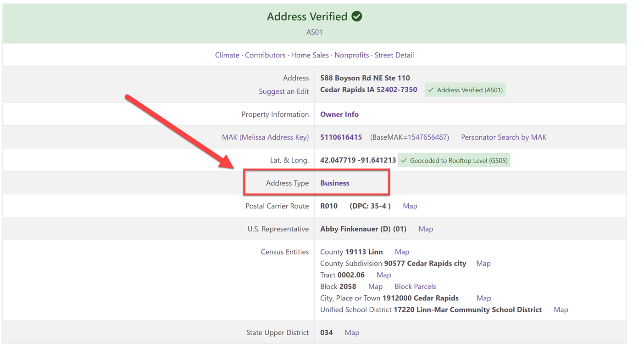The height and width of the screenshot is (344, 644).
Task: View Block Parcels for Block 2058
Action: point(415,287)
